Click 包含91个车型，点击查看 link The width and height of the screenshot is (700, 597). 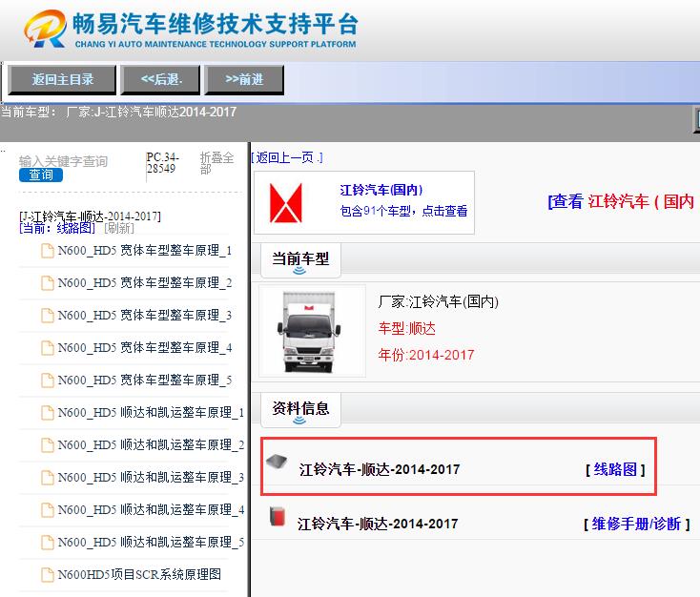pyautogui.click(x=403, y=211)
